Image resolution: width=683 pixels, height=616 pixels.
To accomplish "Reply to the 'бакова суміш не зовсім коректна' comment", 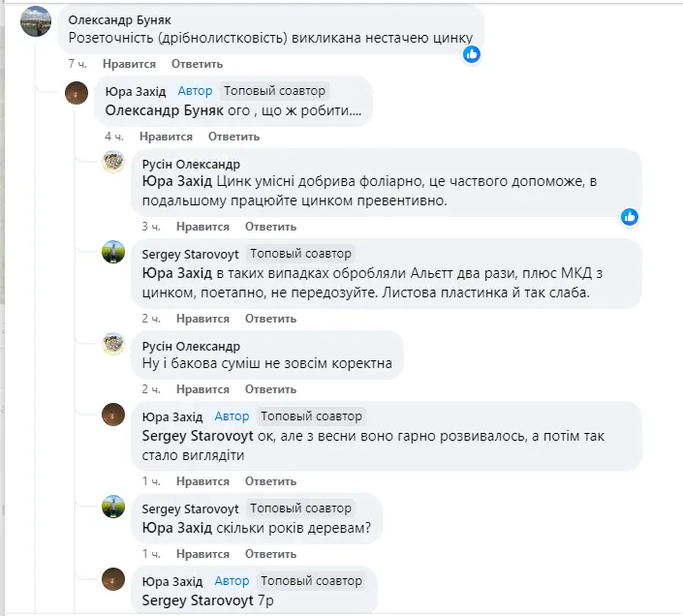I will tap(270, 389).
